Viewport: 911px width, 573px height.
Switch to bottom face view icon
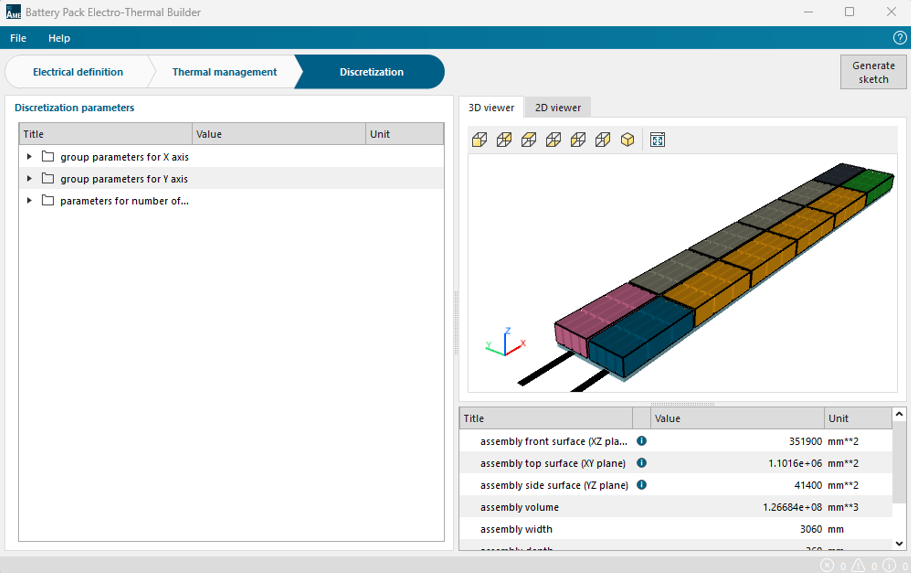tap(553, 140)
